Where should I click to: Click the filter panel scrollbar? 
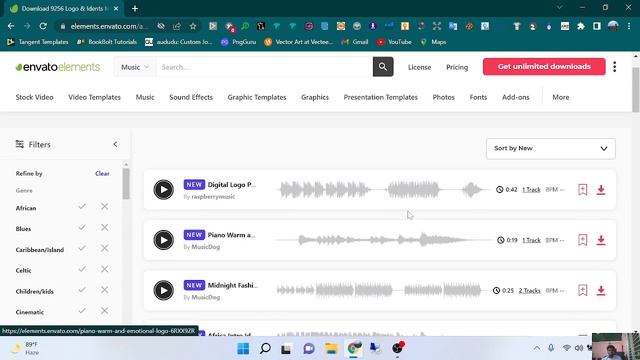tap(126, 184)
